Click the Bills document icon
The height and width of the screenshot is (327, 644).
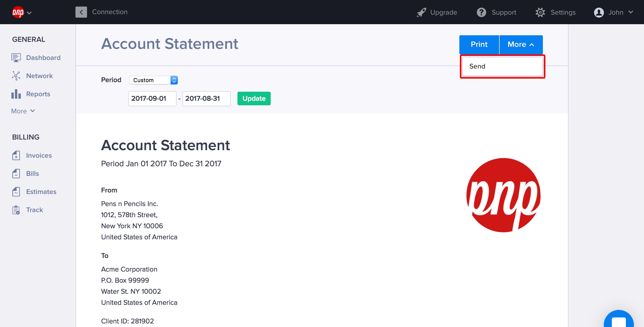(16, 174)
